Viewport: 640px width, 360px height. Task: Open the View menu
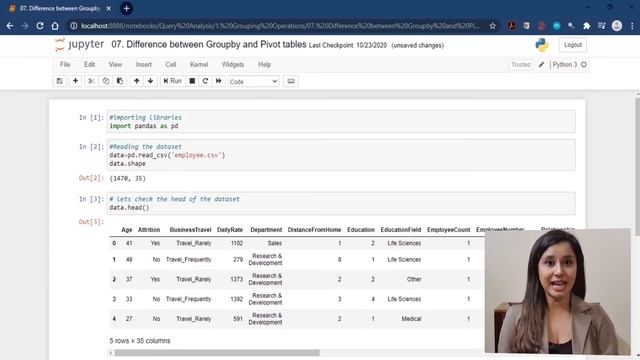click(x=115, y=64)
